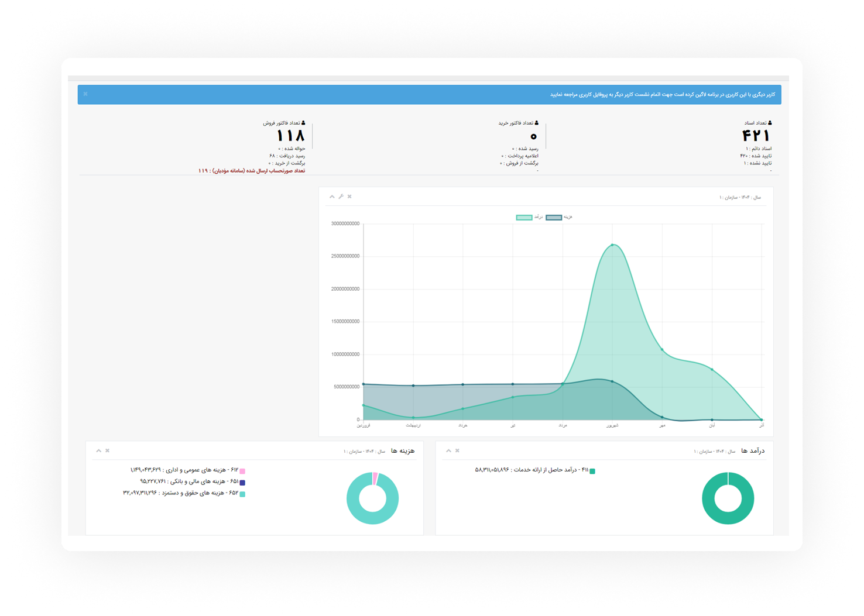Close the line chart panel using its X icon

pyautogui.click(x=349, y=197)
